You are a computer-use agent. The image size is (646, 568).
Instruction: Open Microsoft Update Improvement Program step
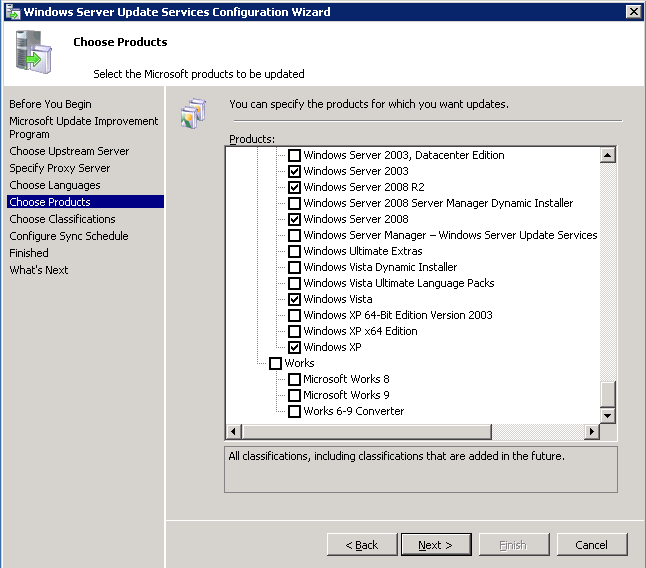click(x=84, y=128)
